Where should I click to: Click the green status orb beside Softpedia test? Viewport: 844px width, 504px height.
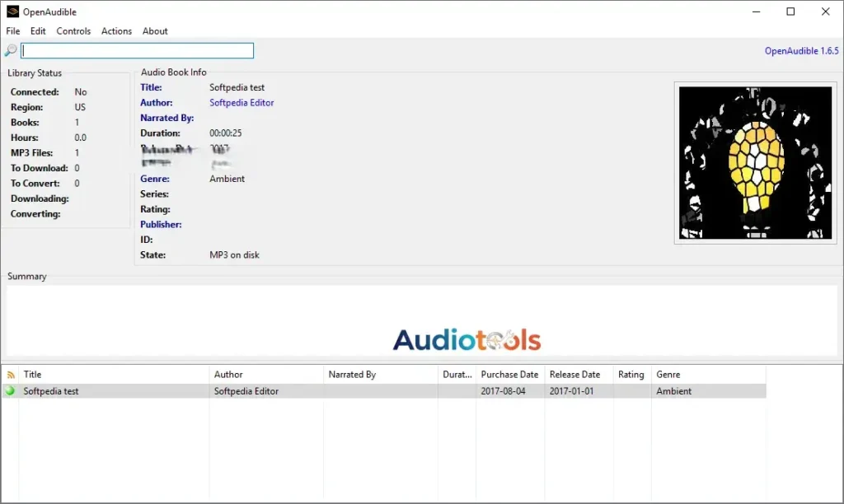coord(7,391)
